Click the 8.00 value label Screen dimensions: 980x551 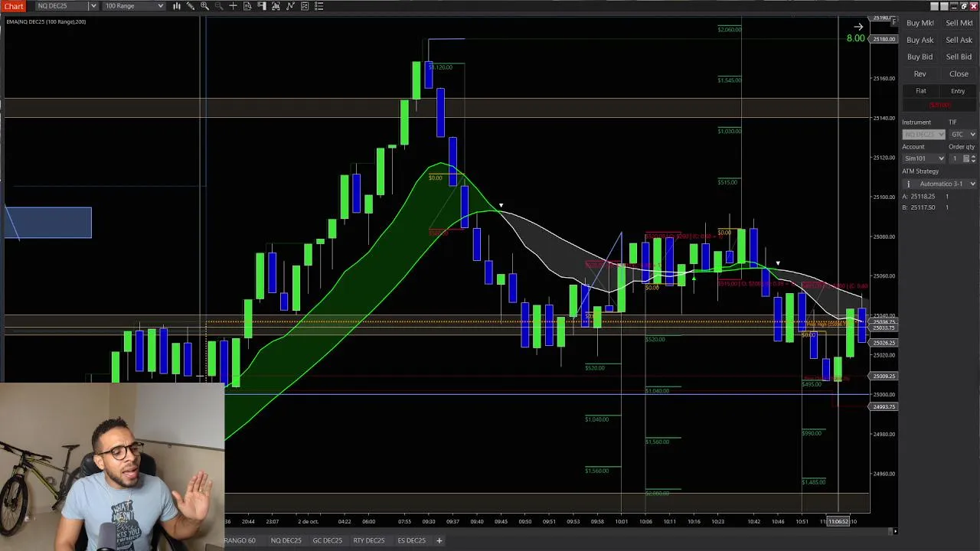855,38
